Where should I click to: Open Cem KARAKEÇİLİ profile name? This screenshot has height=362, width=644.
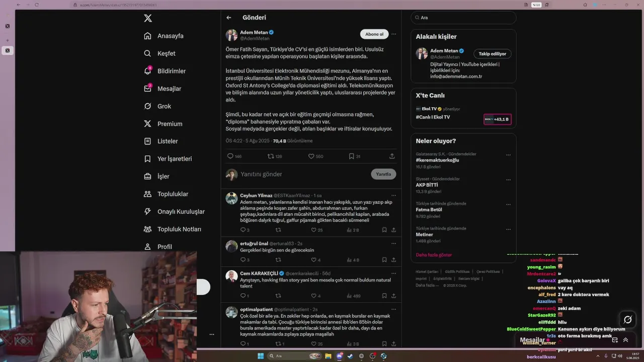pos(259,274)
